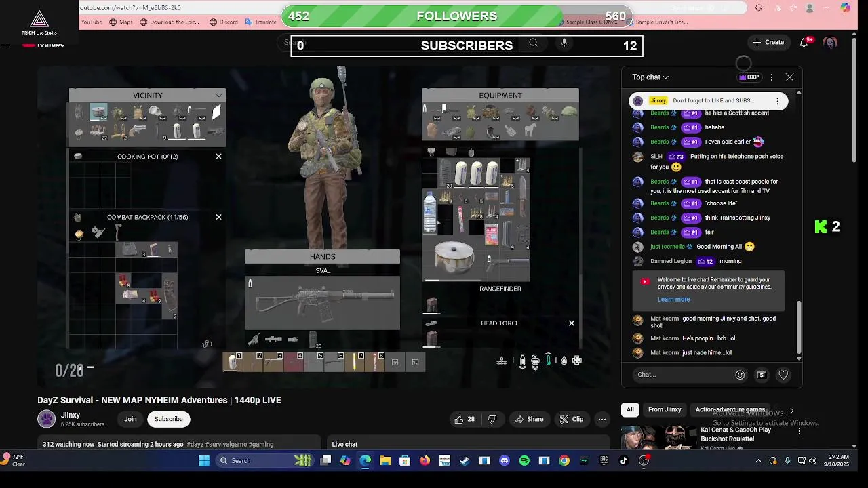This screenshot has height=488, width=868.
Task: Open the Discord bookmark
Action: tap(224, 22)
